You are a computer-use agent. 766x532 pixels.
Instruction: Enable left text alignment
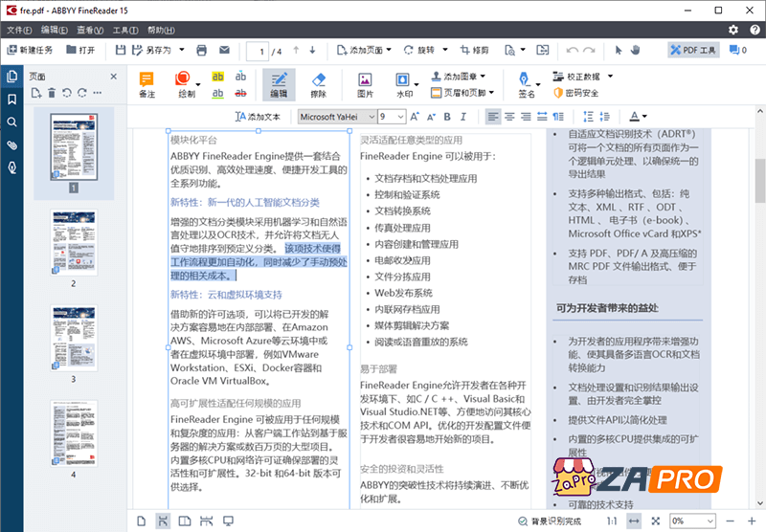coord(492,116)
